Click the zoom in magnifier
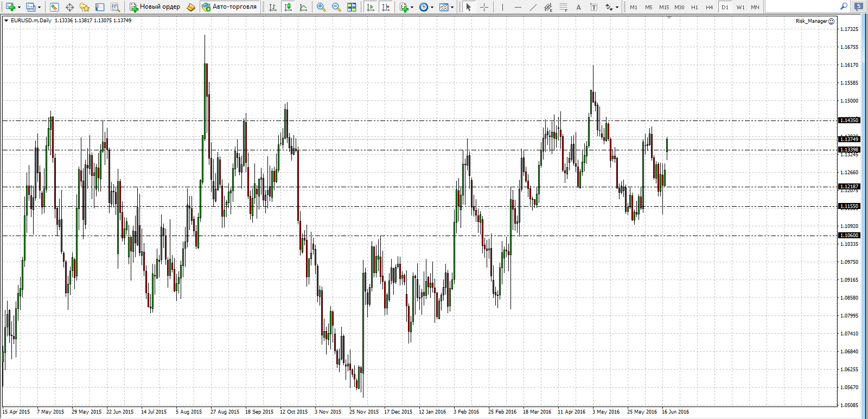This screenshot has width=868, height=419. coord(321,7)
